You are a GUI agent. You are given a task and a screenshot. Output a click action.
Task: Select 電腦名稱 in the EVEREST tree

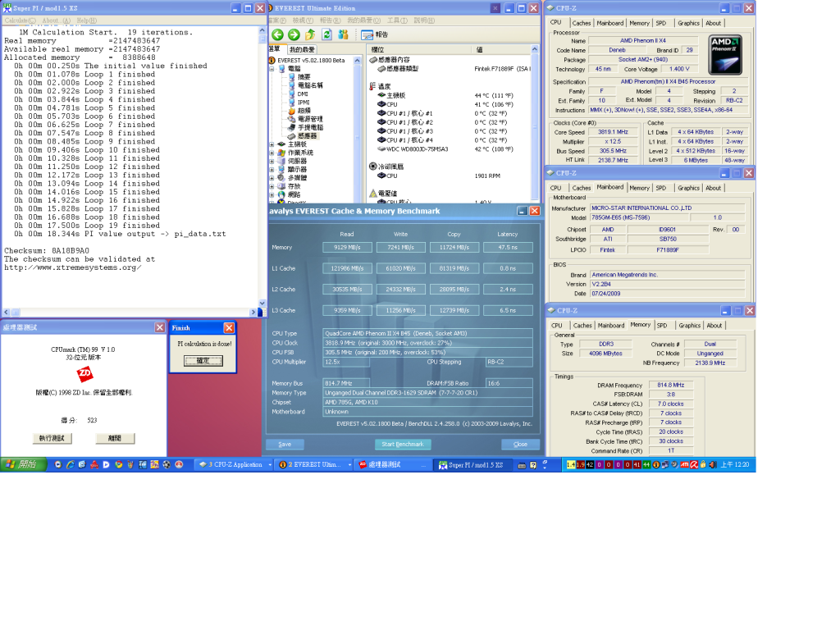pyautogui.click(x=309, y=85)
